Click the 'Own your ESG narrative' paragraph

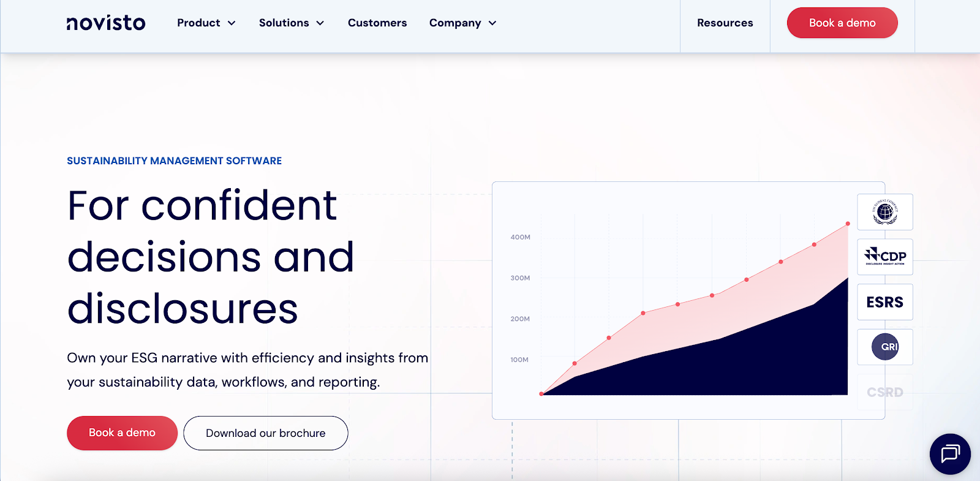247,369
